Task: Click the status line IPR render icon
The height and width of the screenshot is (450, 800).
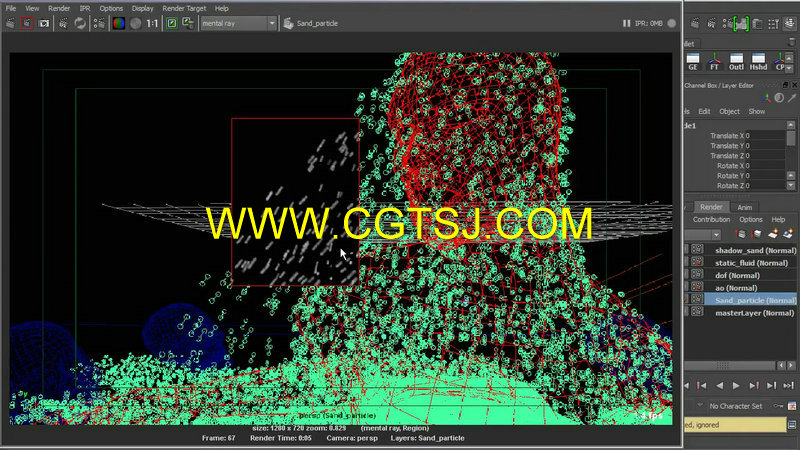Action: (711, 23)
